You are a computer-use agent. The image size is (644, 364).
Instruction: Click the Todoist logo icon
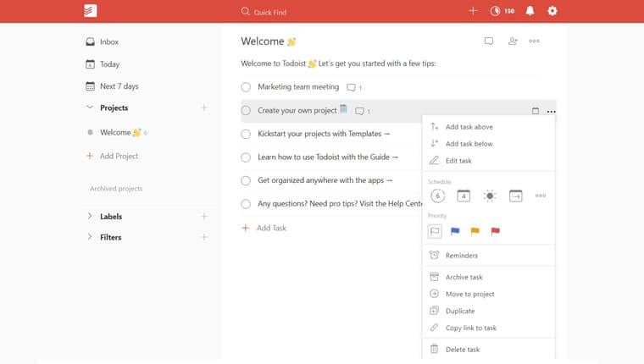(91, 11)
